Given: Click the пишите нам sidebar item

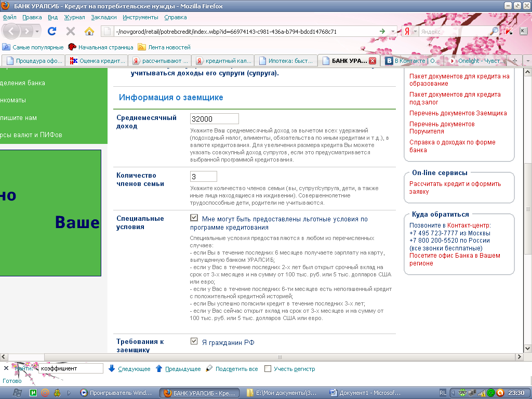Looking at the screenshot, I should pos(18,118).
